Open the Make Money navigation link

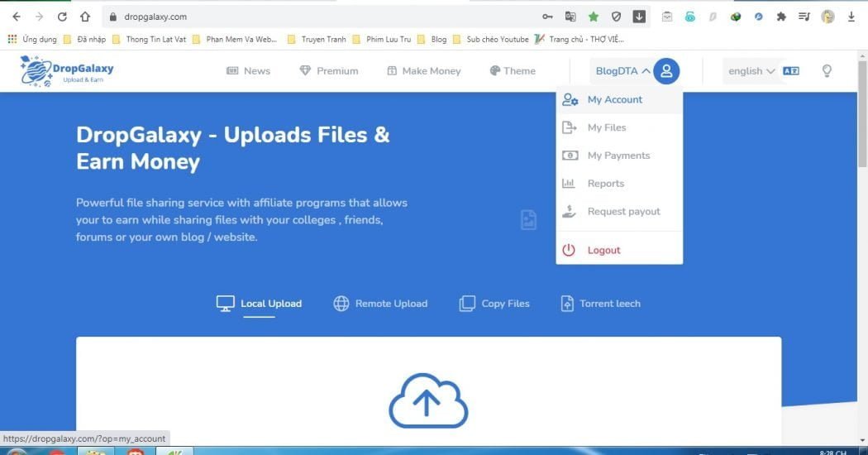(x=423, y=71)
